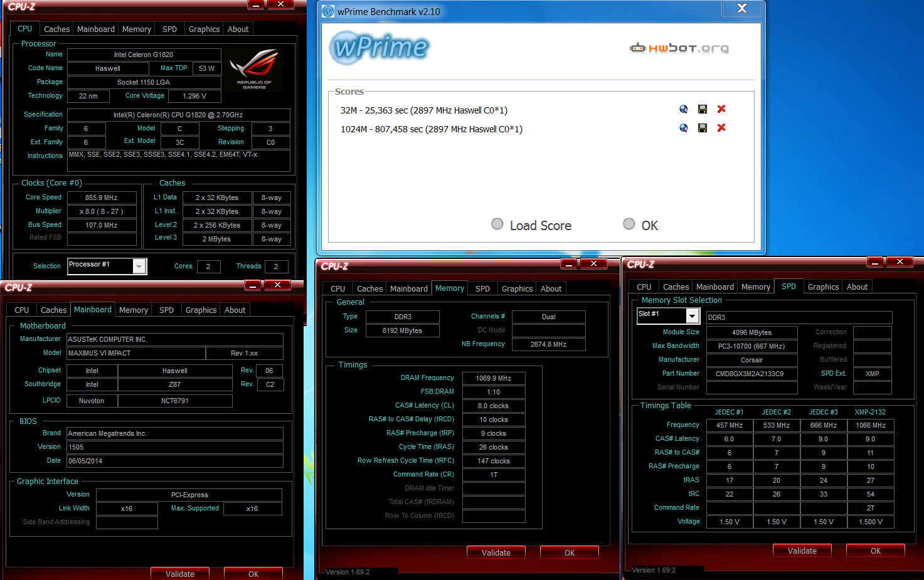Click the Max TDP value 53 W
Screen dimensions: 924x580
pyautogui.click(x=207, y=69)
